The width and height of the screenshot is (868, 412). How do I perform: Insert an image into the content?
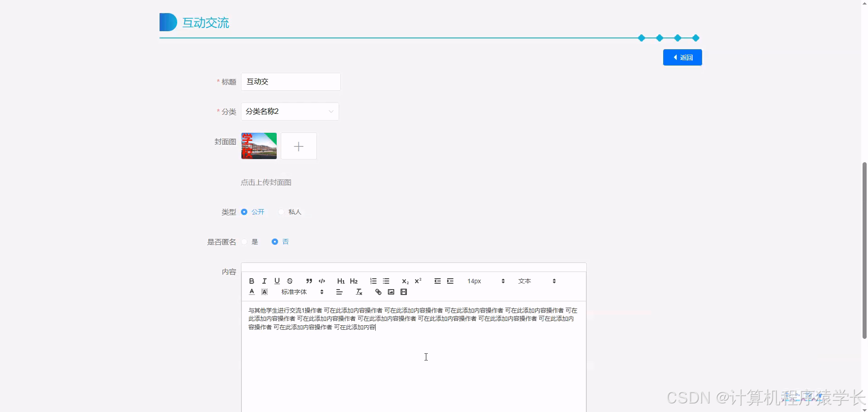tap(391, 292)
